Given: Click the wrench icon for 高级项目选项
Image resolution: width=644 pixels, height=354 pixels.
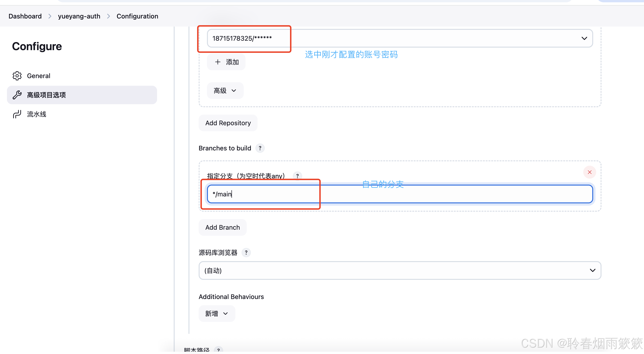Looking at the screenshot, I should click(17, 95).
